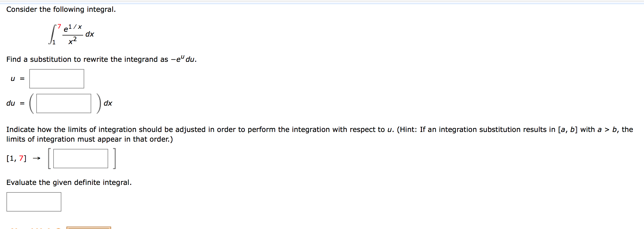Click the dx label beside the du box
This screenshot has height=229, width=644.
tap(108, 103)
